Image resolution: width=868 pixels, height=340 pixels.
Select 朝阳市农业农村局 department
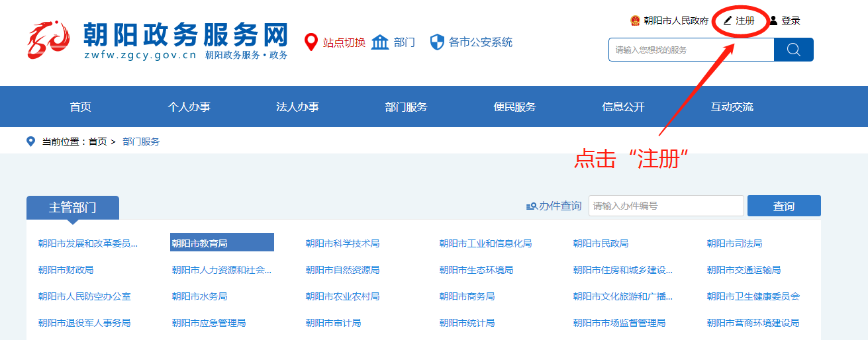(x=342, y=296)
